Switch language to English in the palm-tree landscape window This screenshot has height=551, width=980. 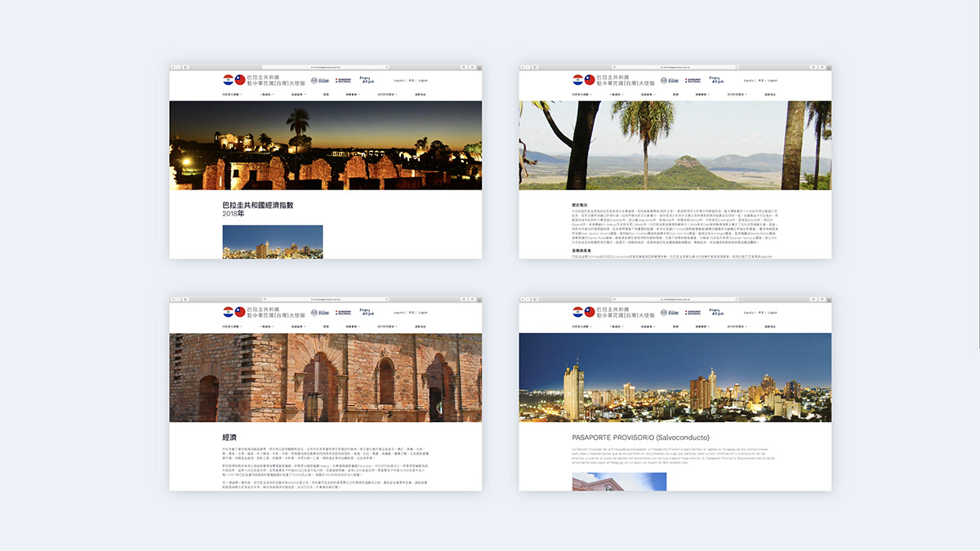[772, 81]
